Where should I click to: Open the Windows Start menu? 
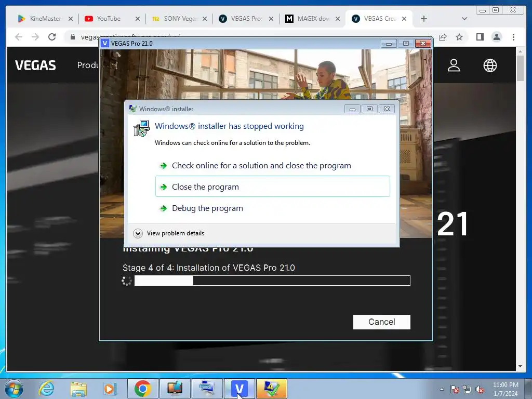[x=14, y=389]
